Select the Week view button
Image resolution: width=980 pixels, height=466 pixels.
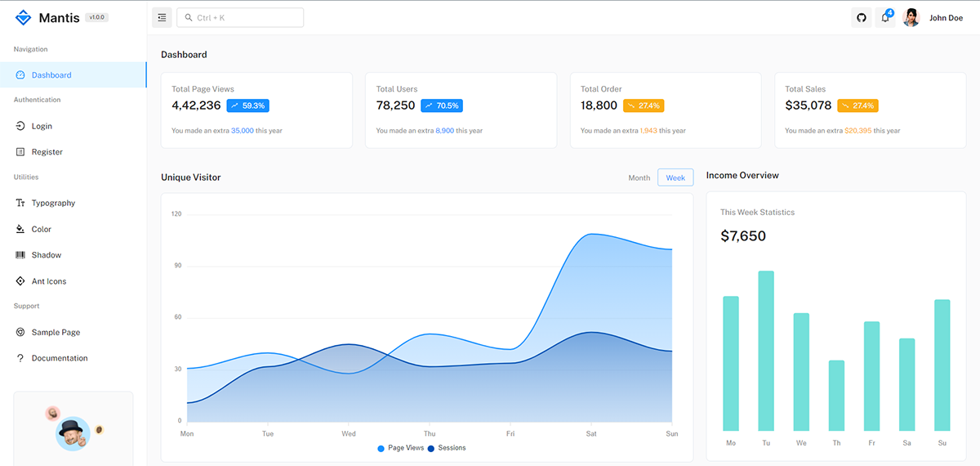pos(675,177)
